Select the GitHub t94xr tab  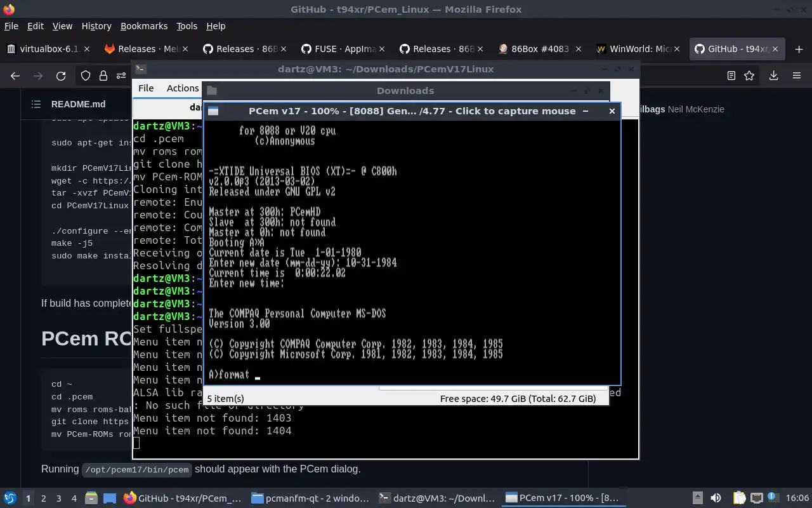(738, 49)
